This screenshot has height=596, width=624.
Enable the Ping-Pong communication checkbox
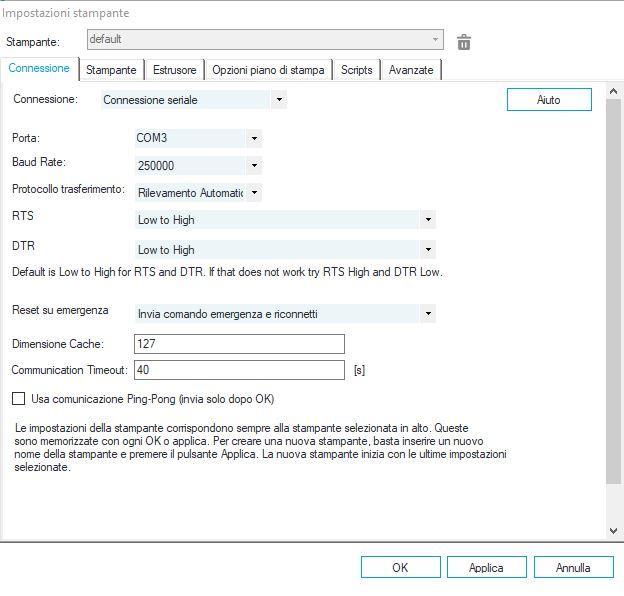(x=19, y=399)
